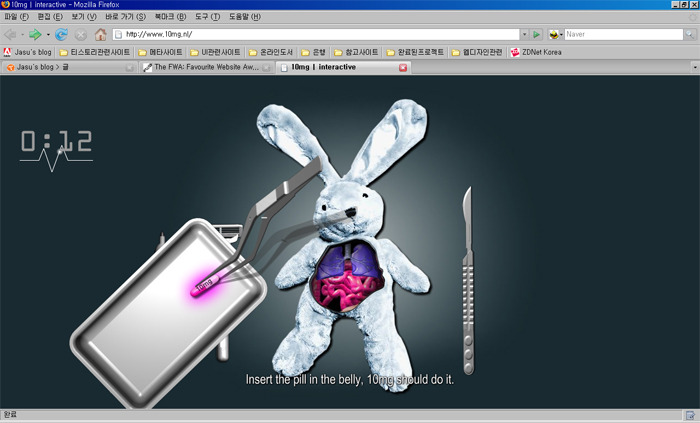Open the 은행 bookmark folder
The image size is (700, 423).
[x=313, y=52]
